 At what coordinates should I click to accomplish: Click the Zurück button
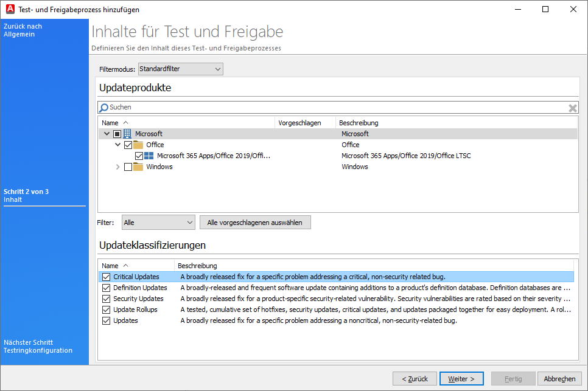415,379
